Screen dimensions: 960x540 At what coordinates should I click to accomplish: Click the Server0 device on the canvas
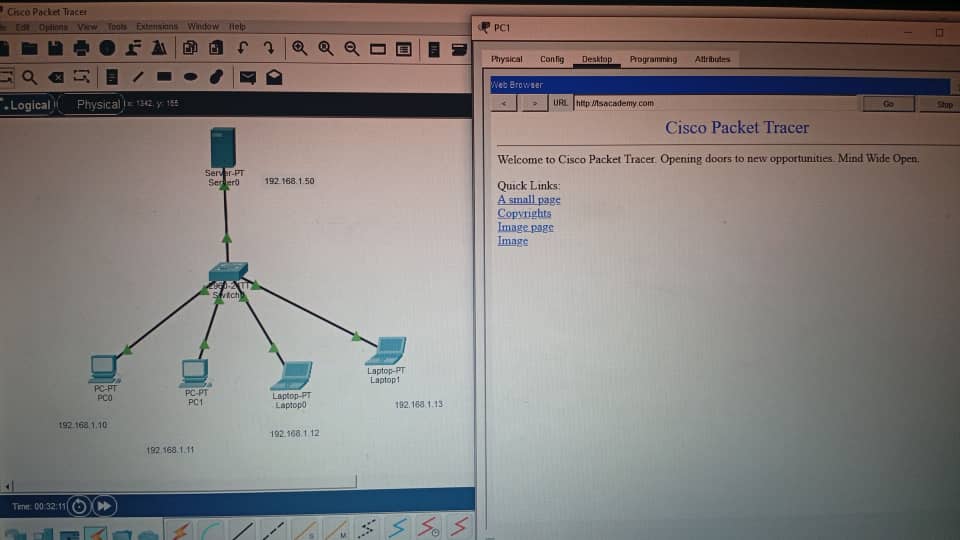pyautogui.click(x=223, y=147)
